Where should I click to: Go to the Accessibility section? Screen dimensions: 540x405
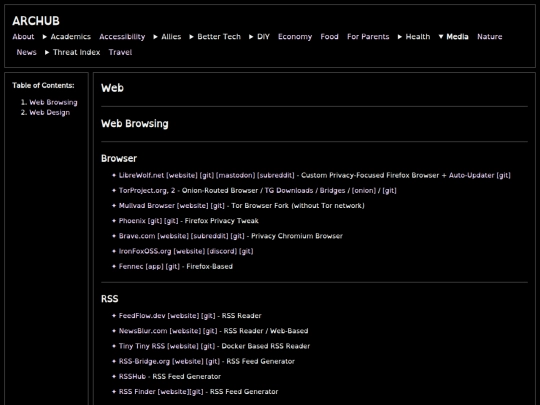tap(122, 37)
